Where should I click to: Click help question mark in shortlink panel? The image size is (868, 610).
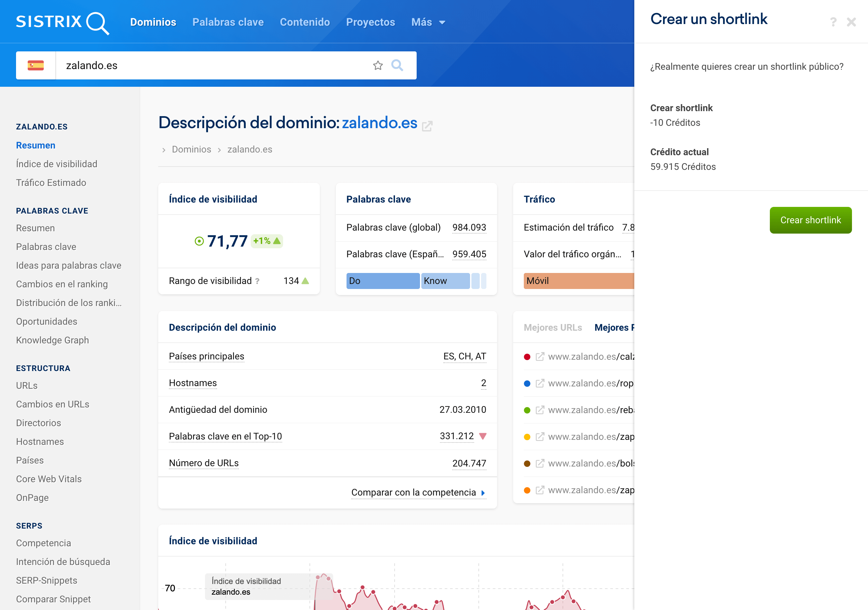coord(833,22)
